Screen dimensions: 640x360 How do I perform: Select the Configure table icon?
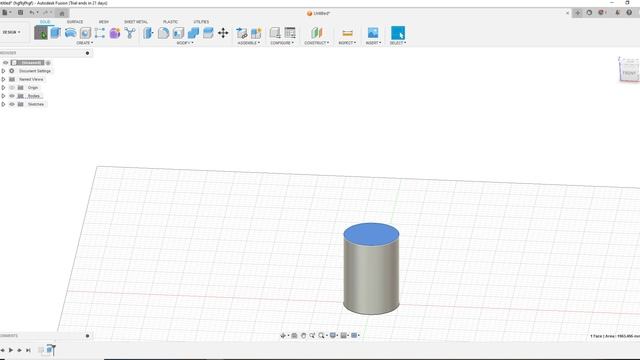(x=290, y=33)
